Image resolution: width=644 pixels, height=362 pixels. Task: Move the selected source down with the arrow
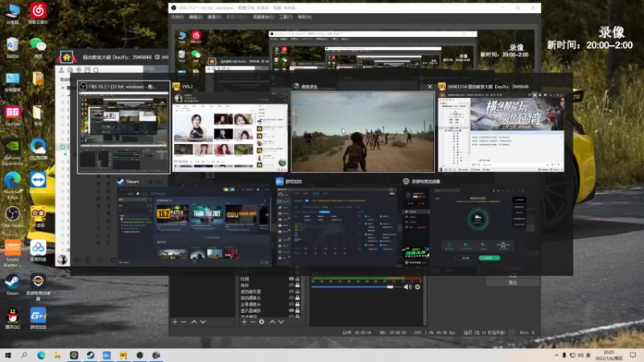pyautogui.click(x=283, y=322)
